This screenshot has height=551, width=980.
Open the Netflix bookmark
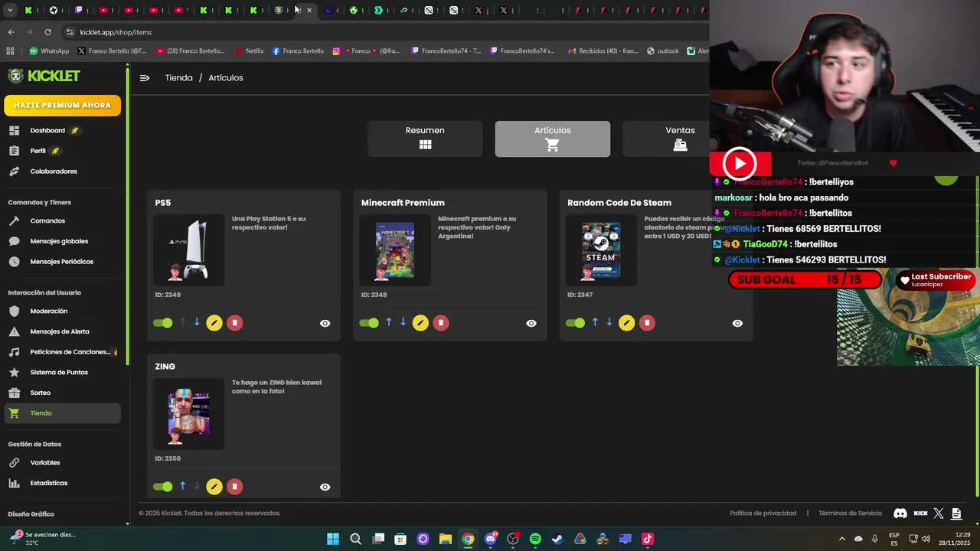(x=249, y=51)
